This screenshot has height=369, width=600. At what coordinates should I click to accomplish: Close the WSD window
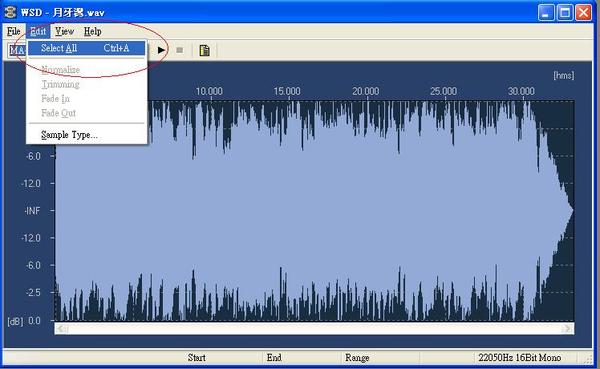[584, 12]
